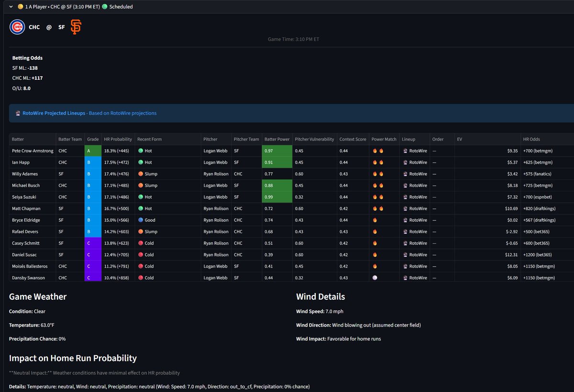Viewport: 574px width, 392px height.
Task: Click the San Francisco Giants logo
Action: pyautogui.click(x=76, y=27)
